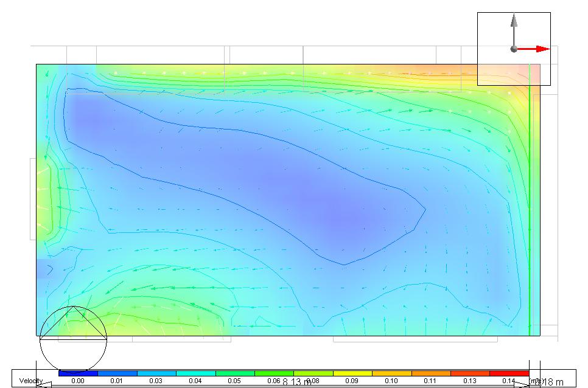Click the gray origin sphere of the axis triad
The image size is (588, 388).
point(514,49)
